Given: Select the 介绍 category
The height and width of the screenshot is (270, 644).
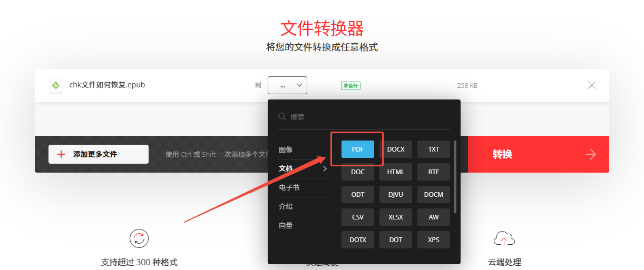Looking at the screenshot, I should 286,206.
